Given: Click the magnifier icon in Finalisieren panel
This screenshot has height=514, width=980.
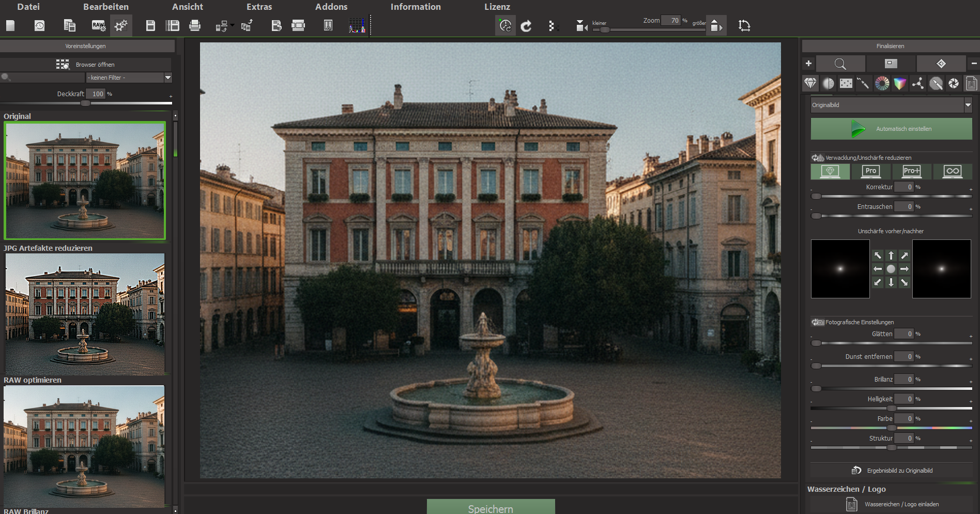Looking at the screenshot, I should [x=840, y=64].
